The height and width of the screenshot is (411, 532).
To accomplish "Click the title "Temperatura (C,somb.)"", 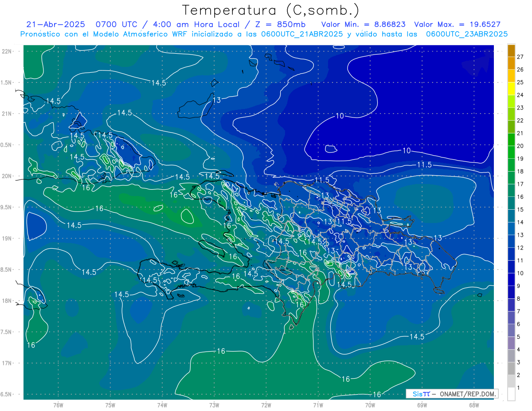I will point(270,10).
